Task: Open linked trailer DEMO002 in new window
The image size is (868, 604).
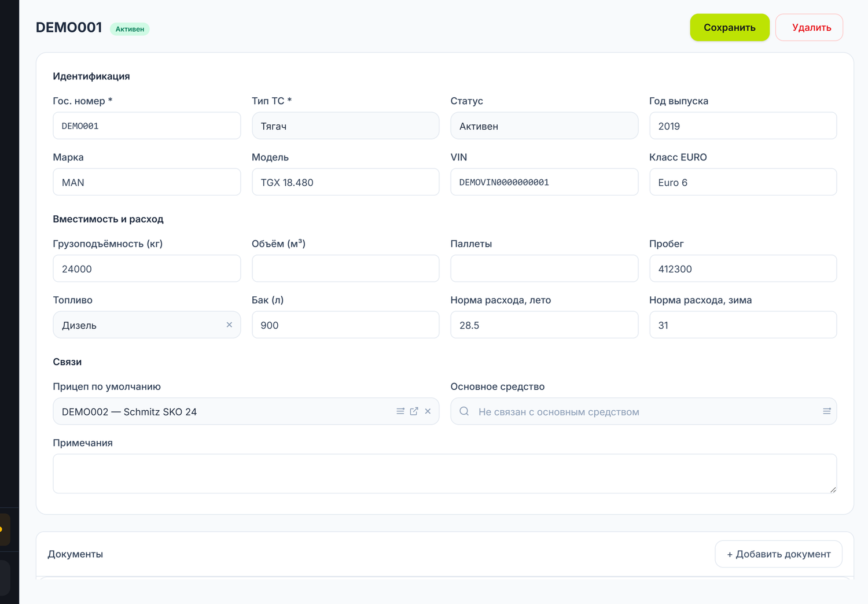Action: (414, 411)
